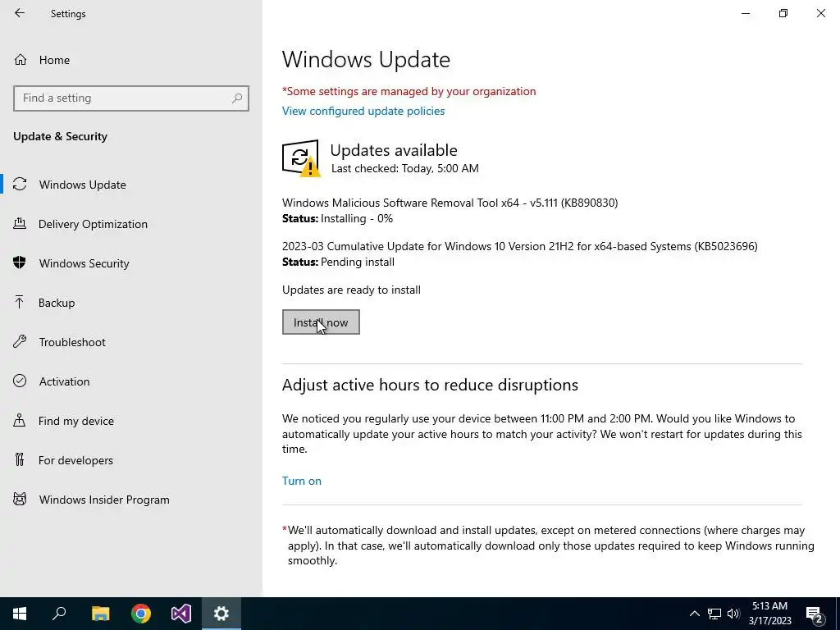
Task: Click the Windows Update page title
Action: [x=366, y=59]
